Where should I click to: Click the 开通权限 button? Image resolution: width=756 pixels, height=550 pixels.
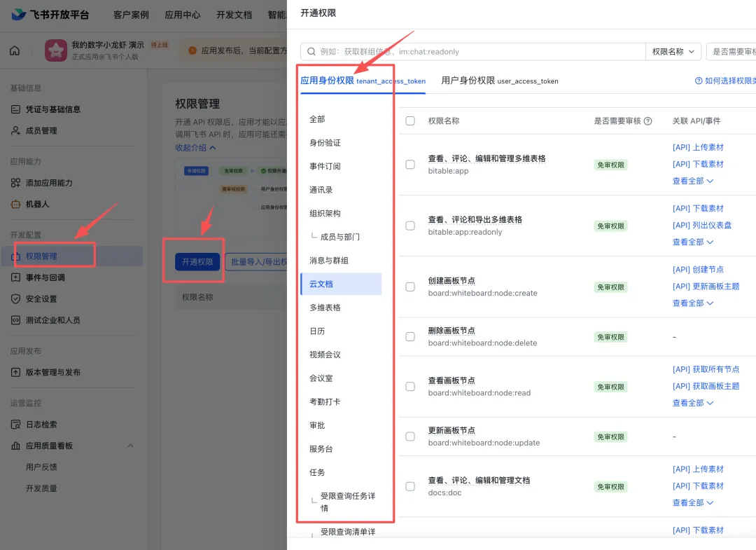click(197, 262)
